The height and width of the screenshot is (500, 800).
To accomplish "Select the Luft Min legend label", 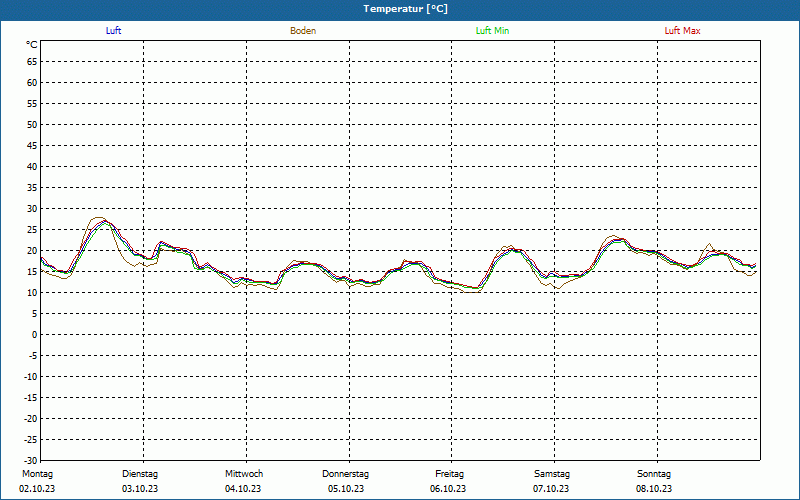I will tap(492, 31).
